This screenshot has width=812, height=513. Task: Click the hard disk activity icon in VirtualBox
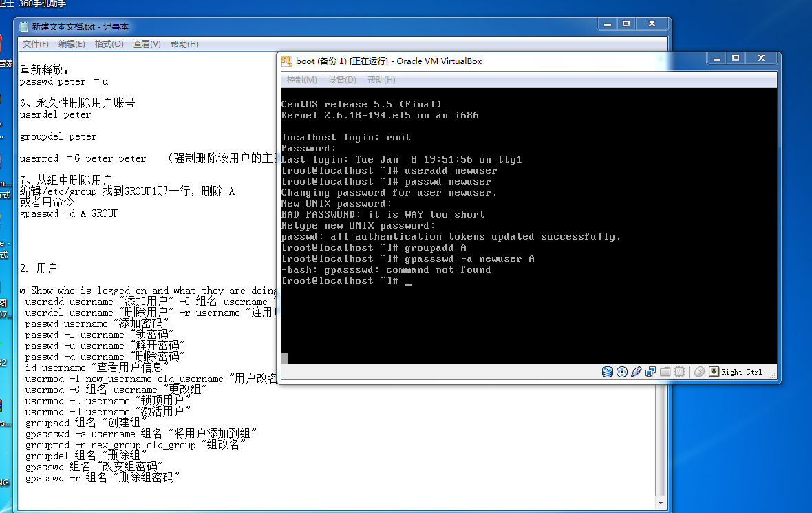click(608, 372)
